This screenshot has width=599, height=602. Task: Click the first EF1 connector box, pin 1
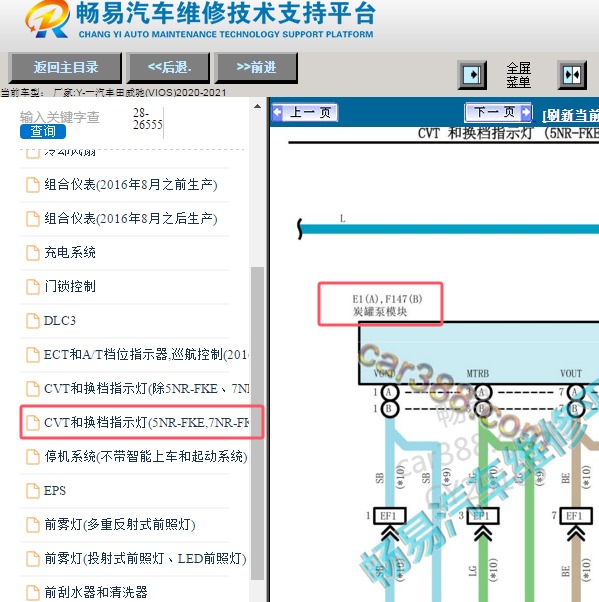(x=389, y=516)
